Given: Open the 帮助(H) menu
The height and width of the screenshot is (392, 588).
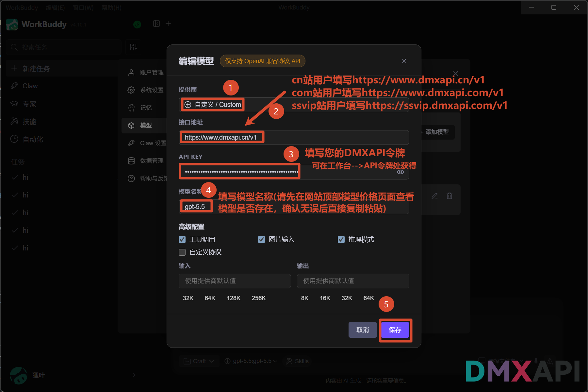Looking at the screenshot, I should (111, 8).
